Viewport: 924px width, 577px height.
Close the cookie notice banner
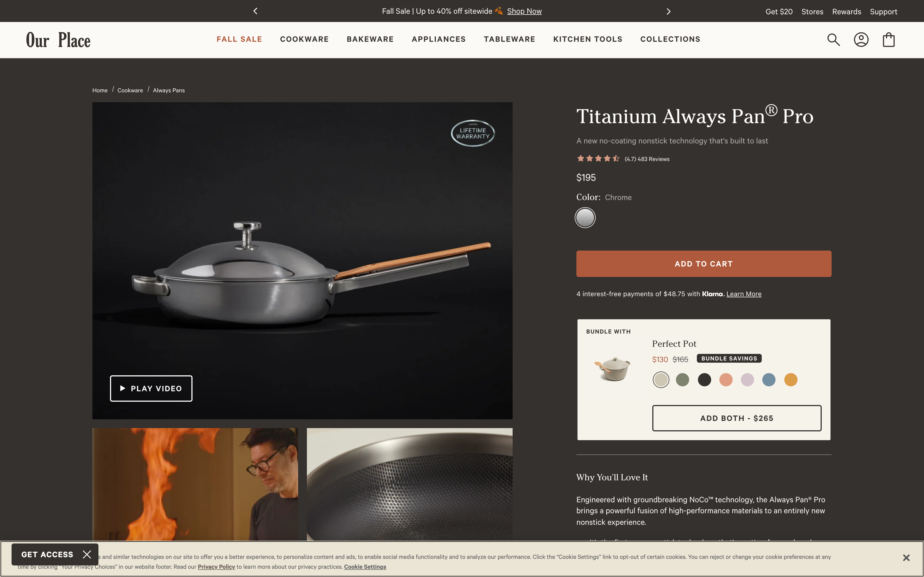pos(906,558)
